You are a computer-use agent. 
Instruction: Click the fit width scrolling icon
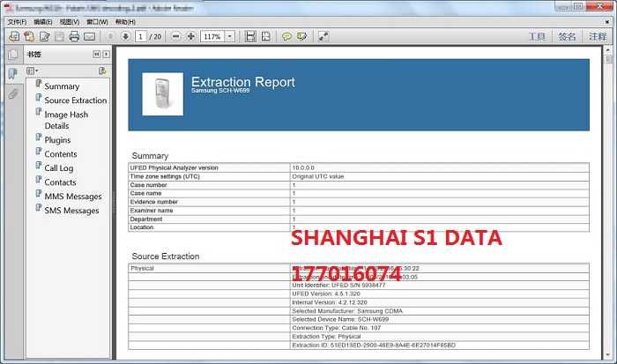tap(250, 36)
